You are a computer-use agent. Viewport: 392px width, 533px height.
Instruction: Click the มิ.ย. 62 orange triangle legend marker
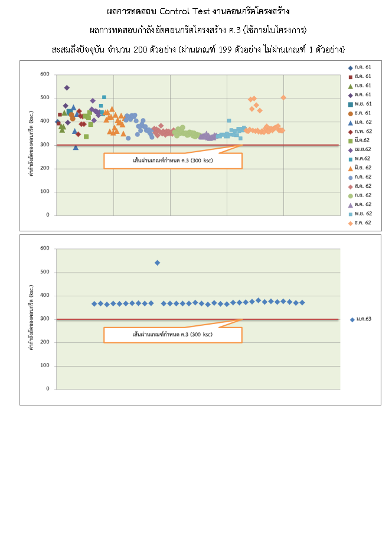click(x=351, y=168)
